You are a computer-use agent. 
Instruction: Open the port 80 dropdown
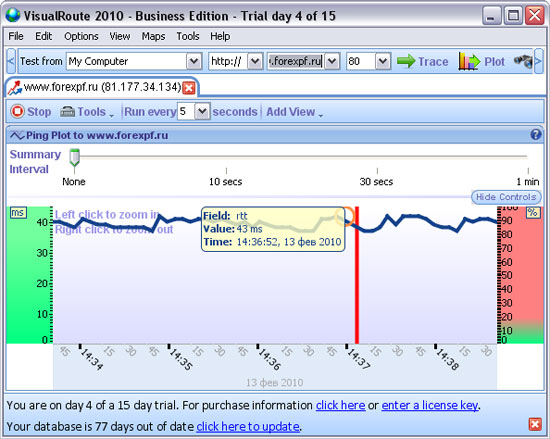click(x=383, y=61)
